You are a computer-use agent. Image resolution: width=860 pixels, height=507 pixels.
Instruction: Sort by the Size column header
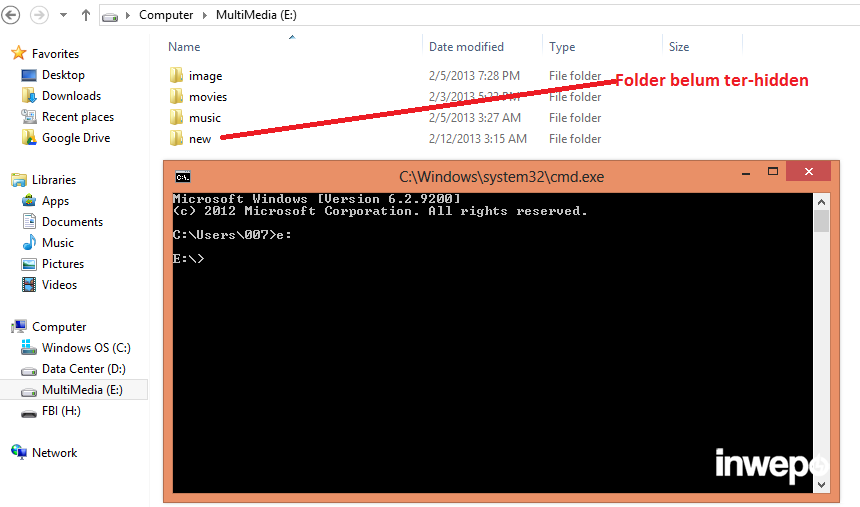click(x=678, y=47)
